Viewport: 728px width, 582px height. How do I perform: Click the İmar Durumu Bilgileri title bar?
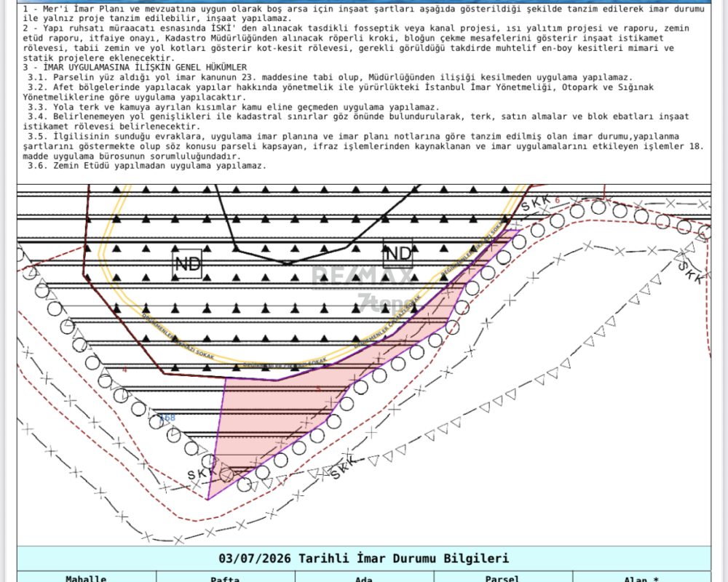(364, 558)
